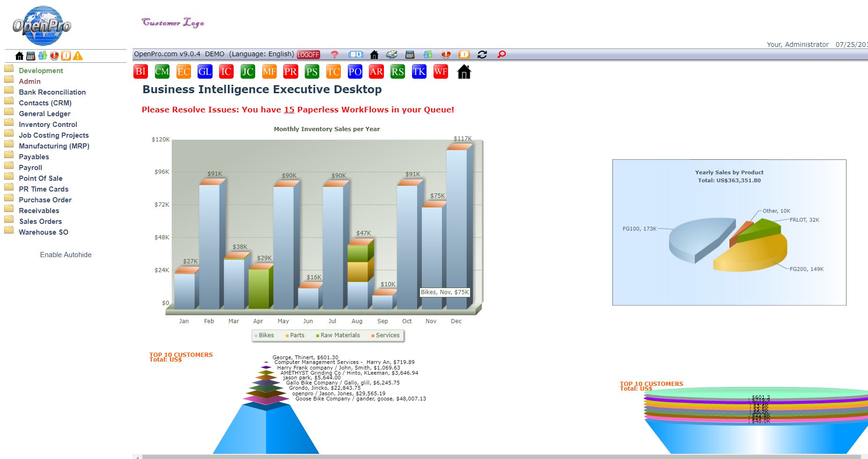Open the GL module icon

tap(205, 72)
